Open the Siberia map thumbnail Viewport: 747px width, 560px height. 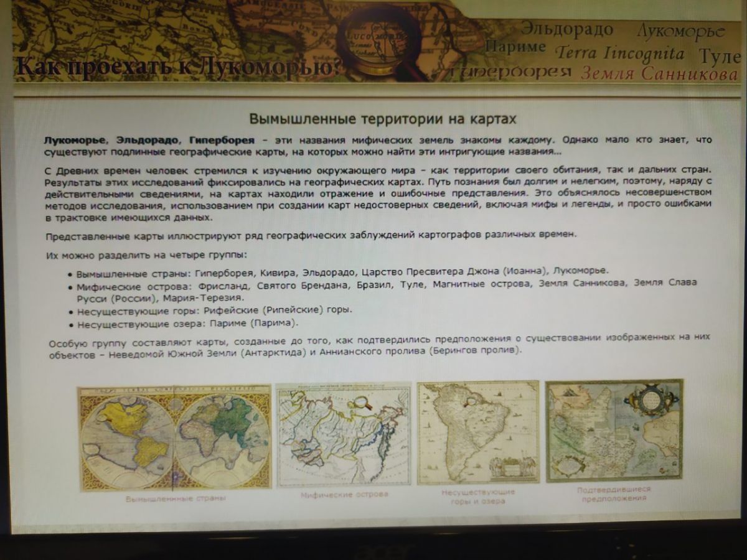pyautogui.click(x=343, y=434)
